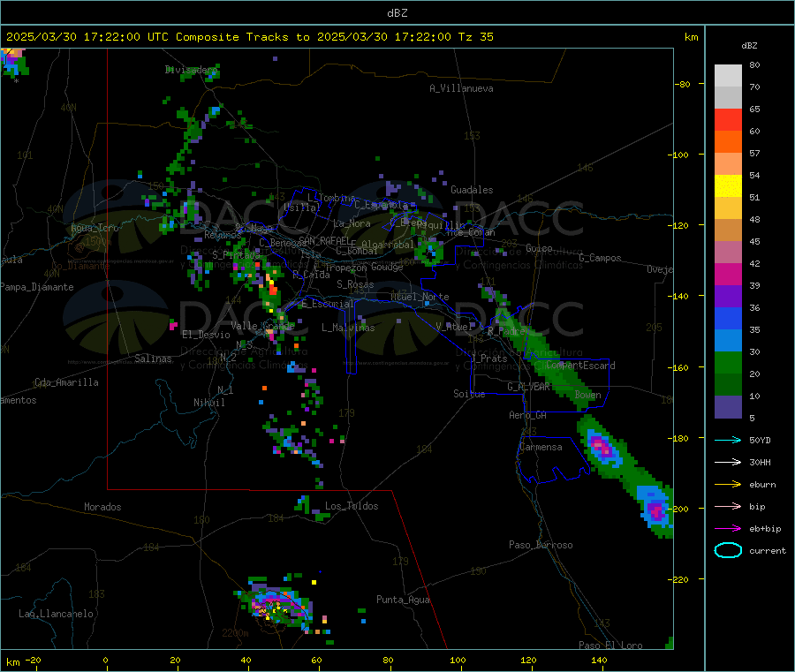795x672 pixels.
Task: Click the Paso_Barroso map label
Action: 541,546
